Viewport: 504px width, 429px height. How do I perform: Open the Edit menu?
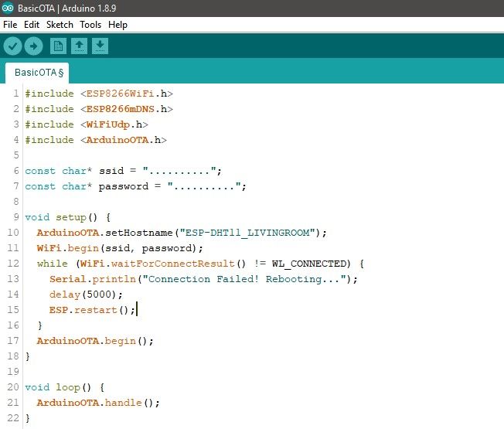click(x=32, y=25)
